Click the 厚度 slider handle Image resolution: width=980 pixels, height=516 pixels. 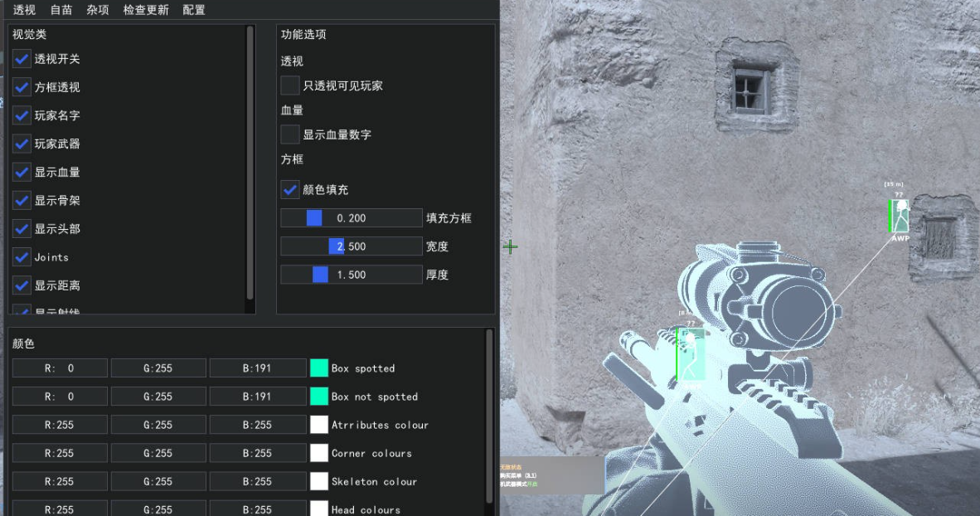tap(320, 275)
